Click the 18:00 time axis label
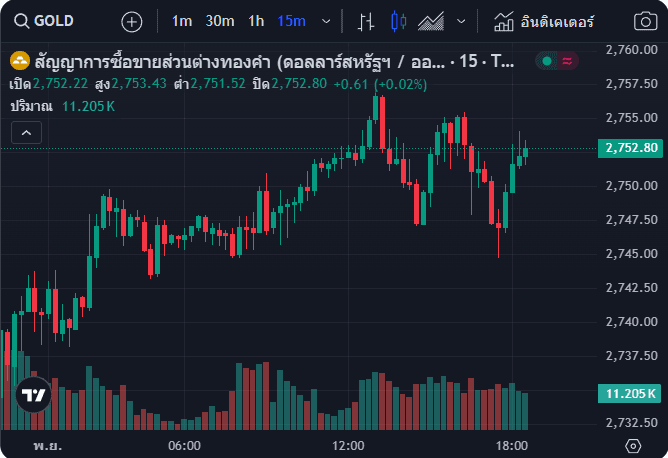 coord(512,446)
